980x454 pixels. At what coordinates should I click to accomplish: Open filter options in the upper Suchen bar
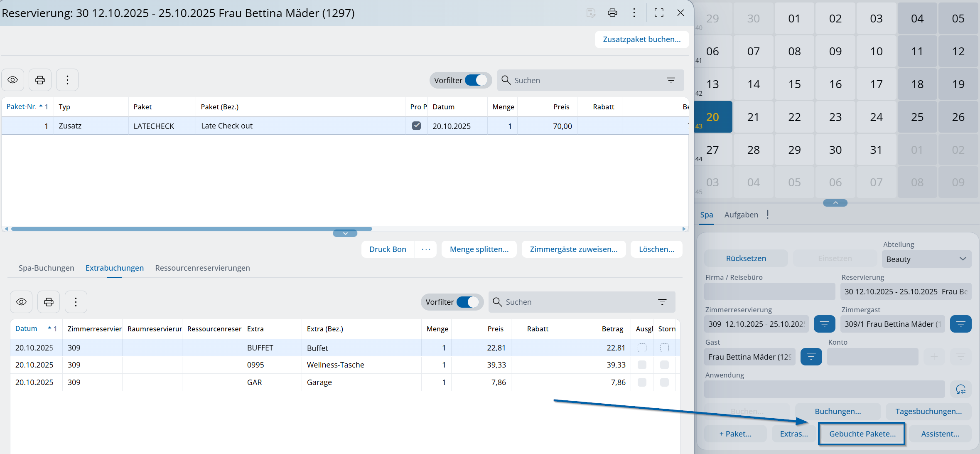pyautogui.click(x=671, y=80)
